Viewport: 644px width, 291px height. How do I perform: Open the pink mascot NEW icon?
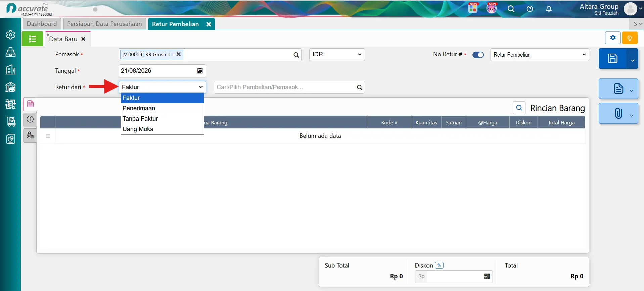click(492, 8)
